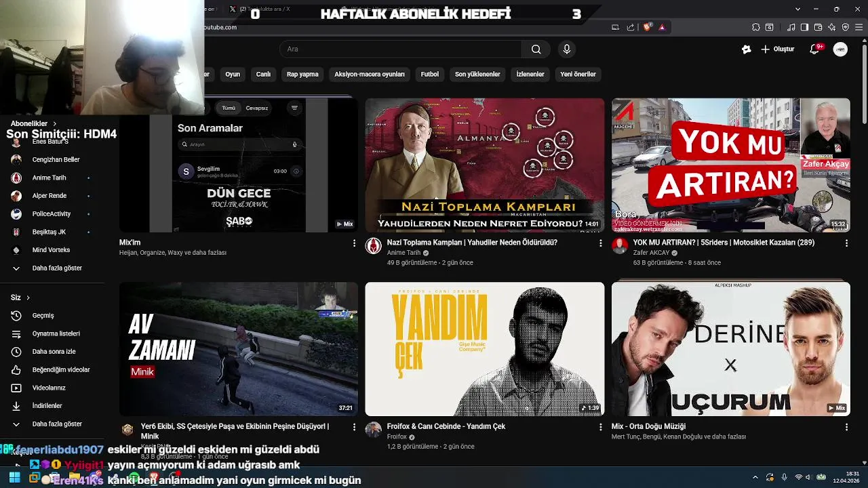
Task: Click the install app icon in address bar
Action: 615,27
